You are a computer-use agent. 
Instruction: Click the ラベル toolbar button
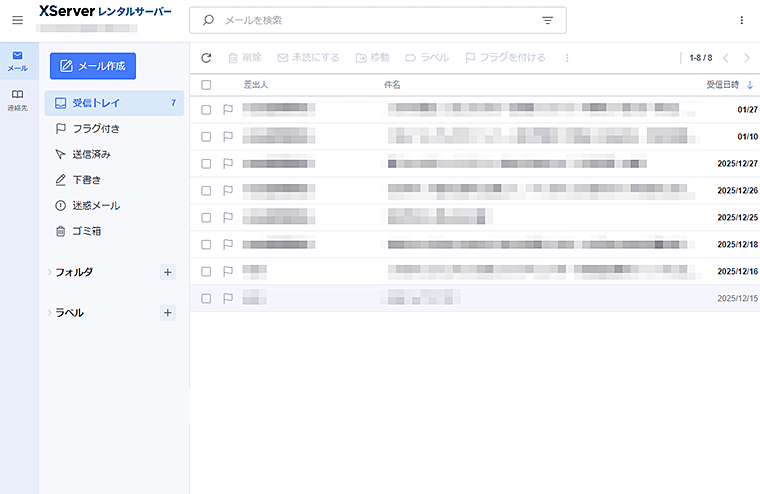427,58
